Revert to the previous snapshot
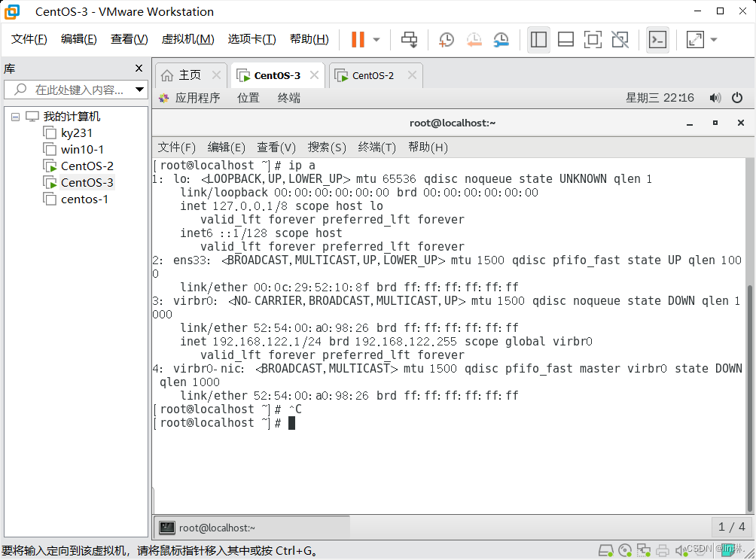The image size is (756, 560). (x=474, y=40)
